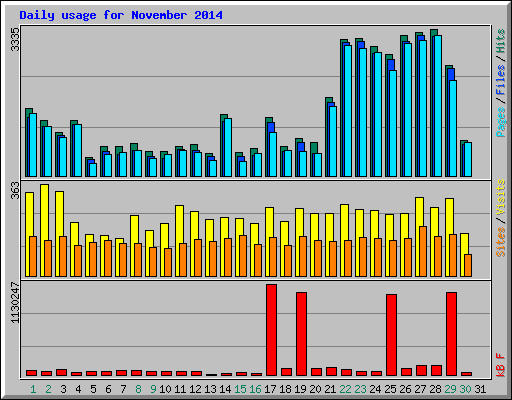This screenshot has width=512, height=400.
Task: Click the 1130247 axis value label
Action: [x=15, y=303]
